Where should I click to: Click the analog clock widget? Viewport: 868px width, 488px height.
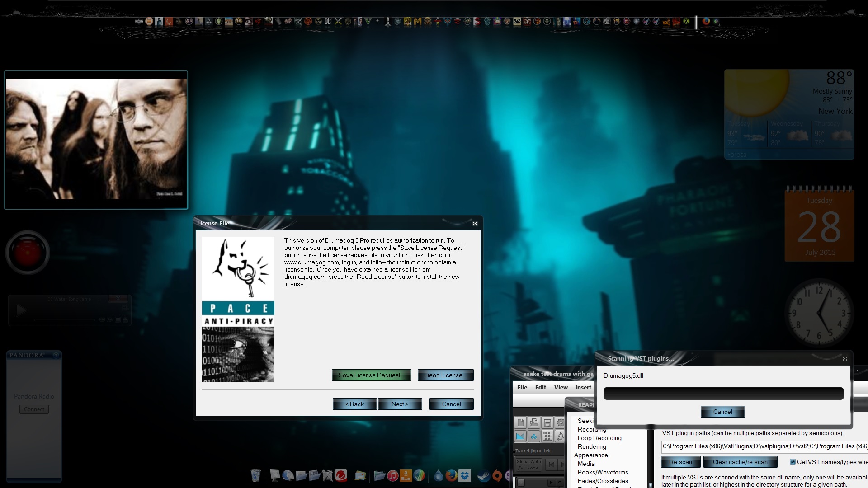point(819,313)
